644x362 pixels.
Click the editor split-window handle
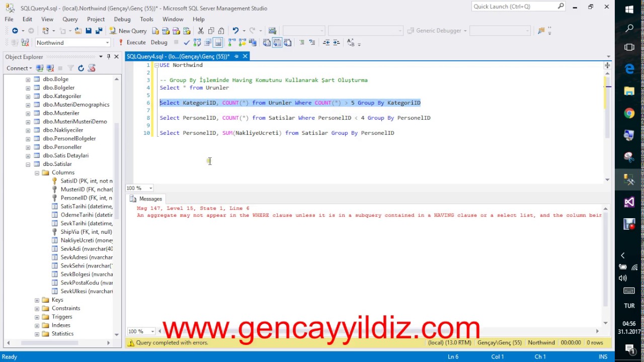[607, 65]
